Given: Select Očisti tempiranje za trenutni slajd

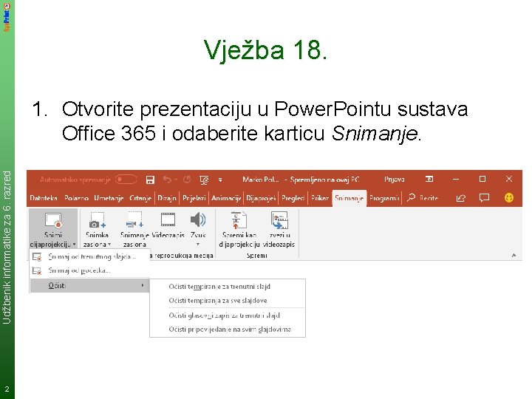Looking at the screenshot, I should point(228,287).
